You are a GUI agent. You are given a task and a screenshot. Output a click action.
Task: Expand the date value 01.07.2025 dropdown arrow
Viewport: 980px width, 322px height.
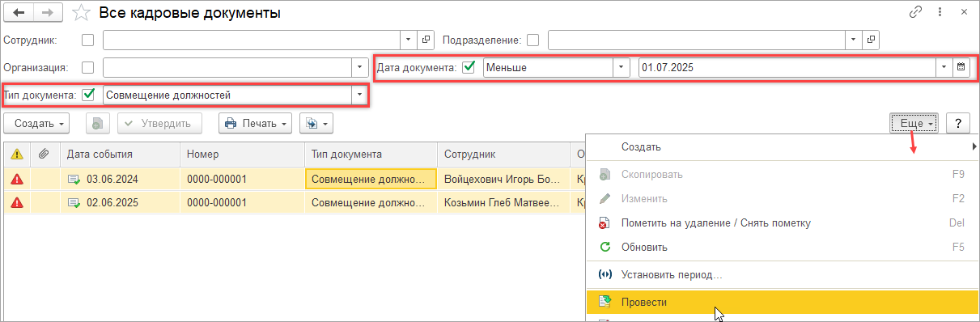944,67
